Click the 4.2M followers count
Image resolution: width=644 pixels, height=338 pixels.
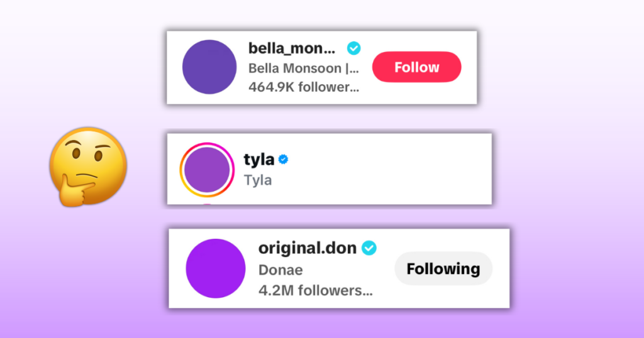click(x=315, y=291)
